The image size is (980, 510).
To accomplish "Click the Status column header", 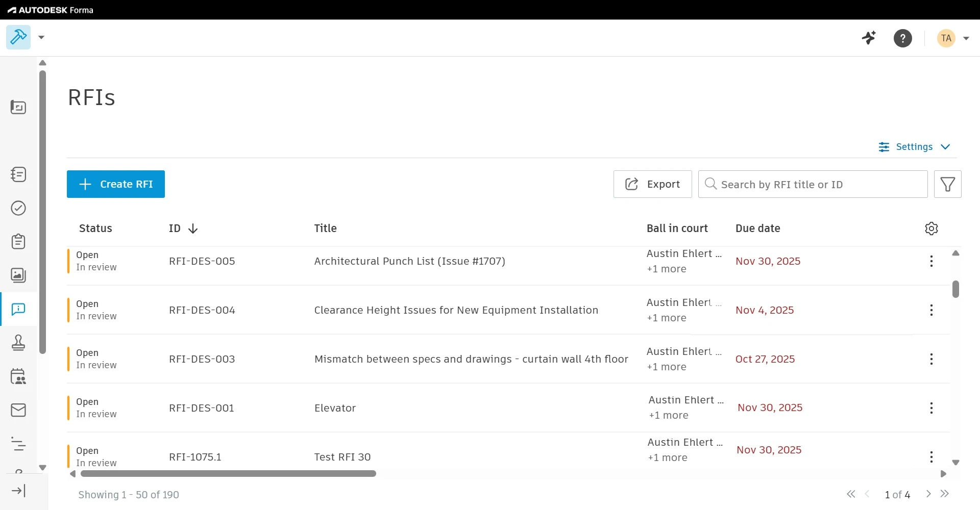I will [95, 228].
